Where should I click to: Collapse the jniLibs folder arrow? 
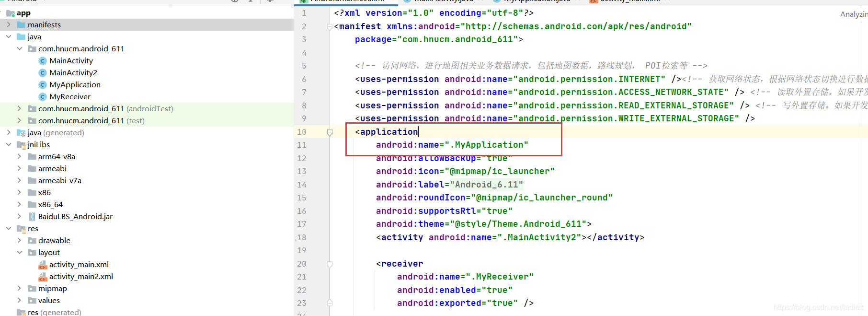pos(9,144)
